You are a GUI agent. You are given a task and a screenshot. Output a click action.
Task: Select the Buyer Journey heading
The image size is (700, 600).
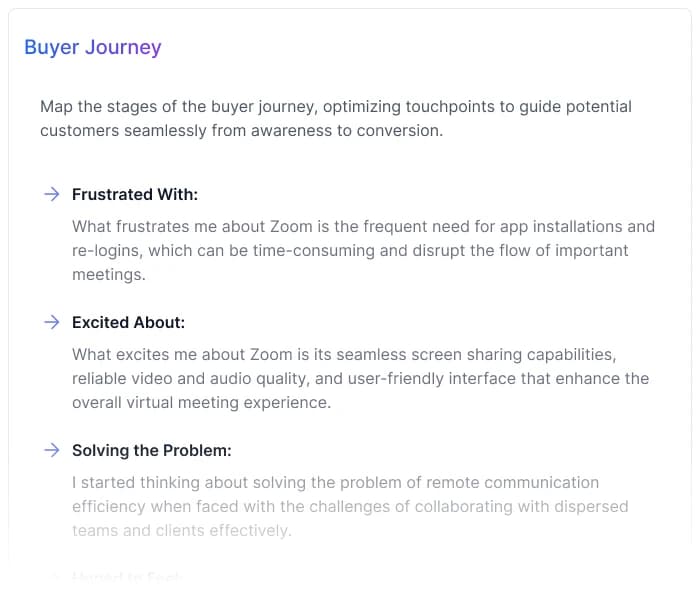pos(92,47)
